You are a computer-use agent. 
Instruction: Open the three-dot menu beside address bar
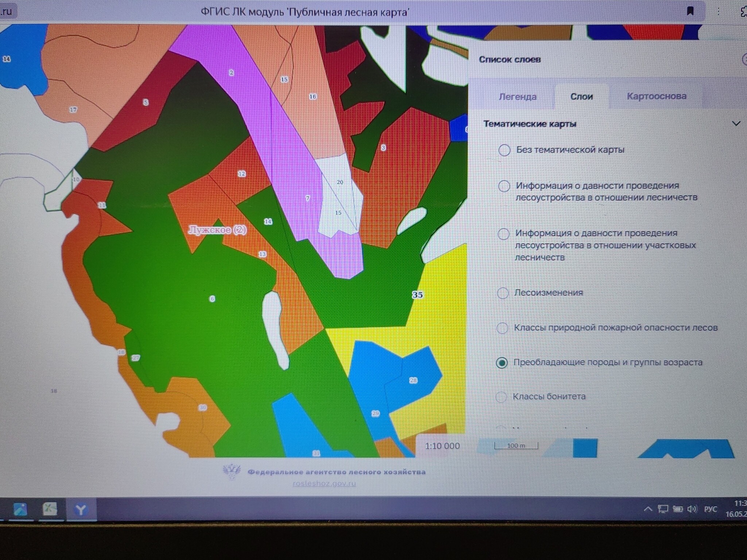[x=718, y=11]
